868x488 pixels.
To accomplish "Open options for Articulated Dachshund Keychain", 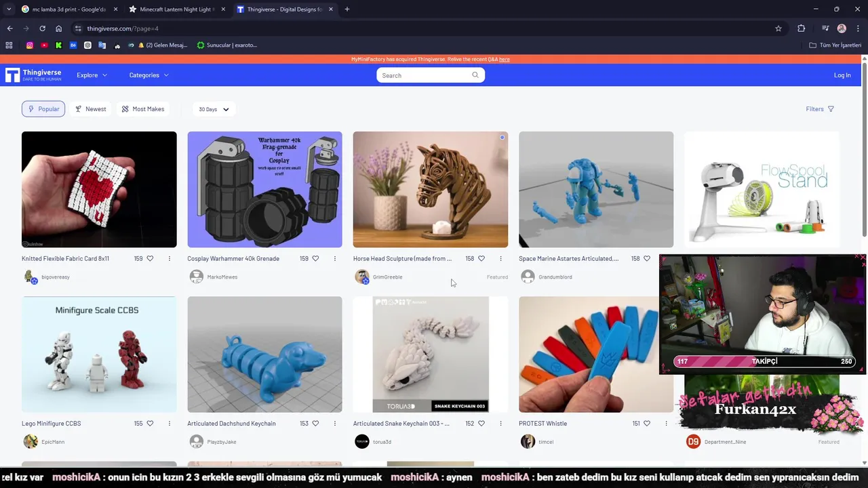I will click(335, 424).
